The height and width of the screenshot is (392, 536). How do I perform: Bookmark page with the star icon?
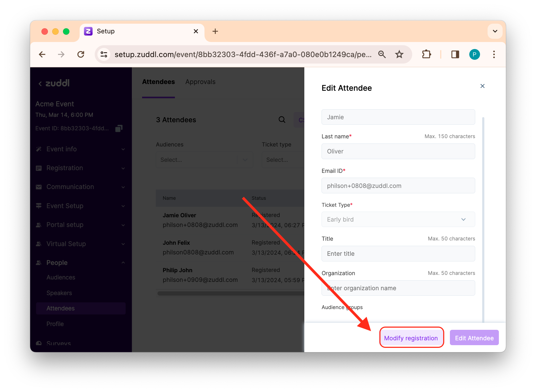point(399,55)
